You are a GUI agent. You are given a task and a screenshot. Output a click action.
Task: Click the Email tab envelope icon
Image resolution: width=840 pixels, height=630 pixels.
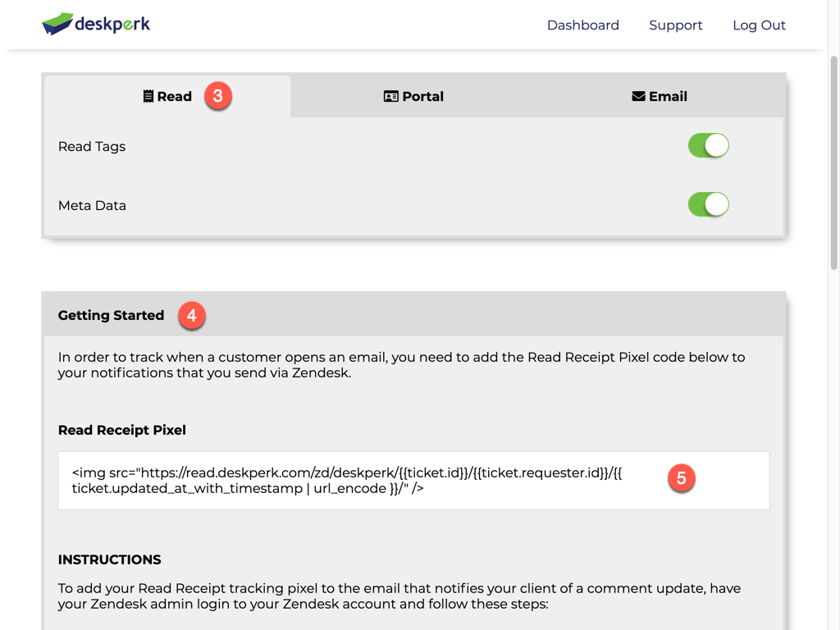click(638, 97)
